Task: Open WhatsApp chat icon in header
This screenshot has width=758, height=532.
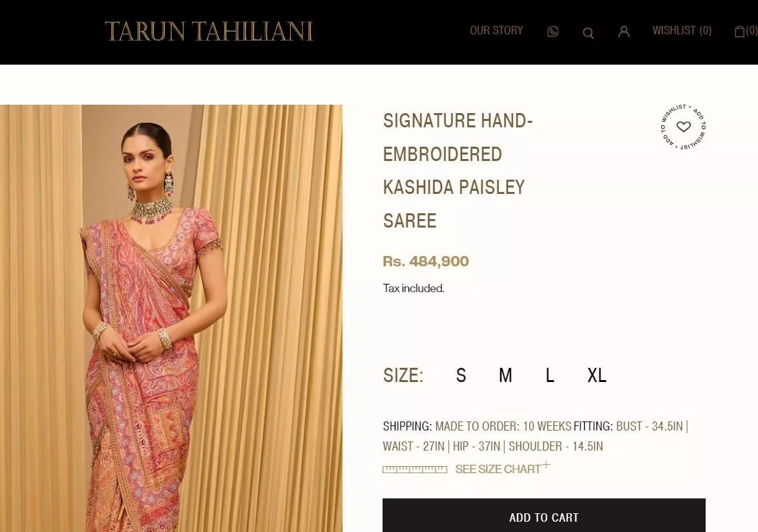Action: [553, 32]
